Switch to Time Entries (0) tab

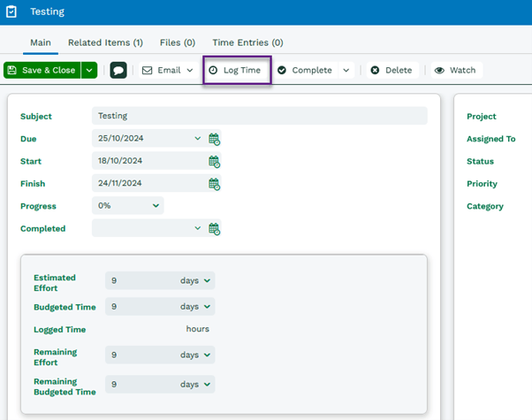click(x=247, y=42)
